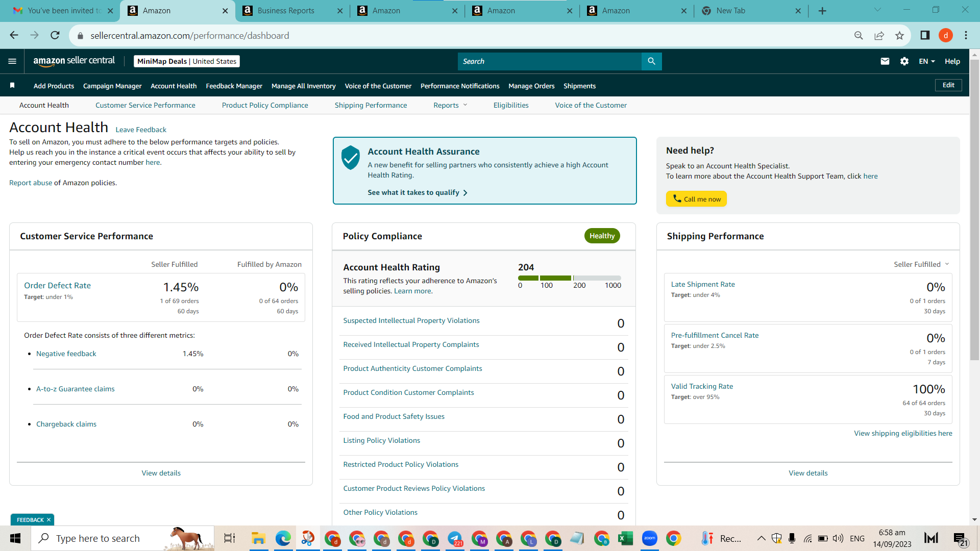Open the browser zoom magnifier icon
Screen dimensions: 980x551
(x=859, y=35)
